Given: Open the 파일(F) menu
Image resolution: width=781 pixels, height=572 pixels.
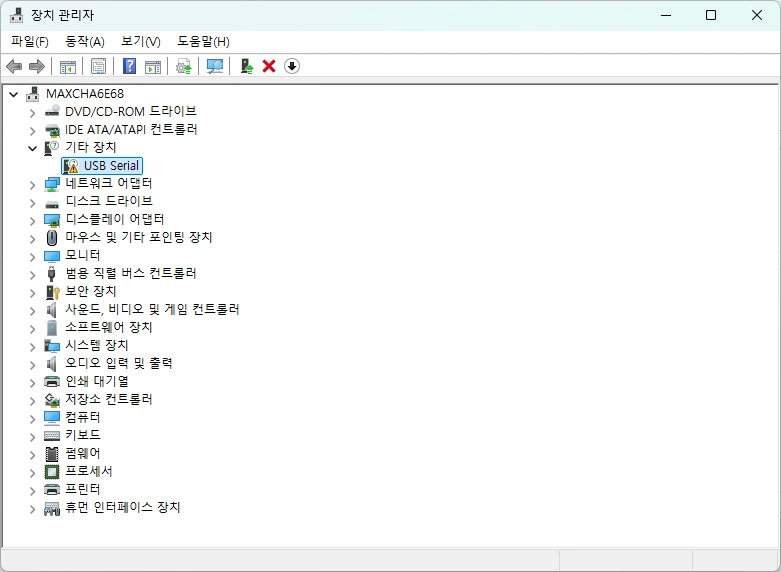Looking at the screenshot, I should [x=30, y=41].
